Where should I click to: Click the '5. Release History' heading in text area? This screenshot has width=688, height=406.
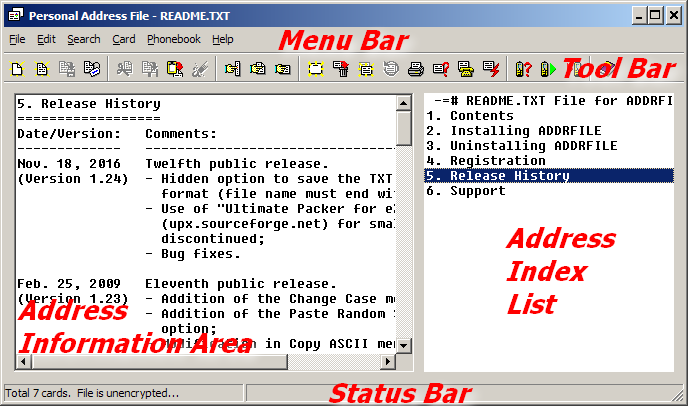click(89, 104)
